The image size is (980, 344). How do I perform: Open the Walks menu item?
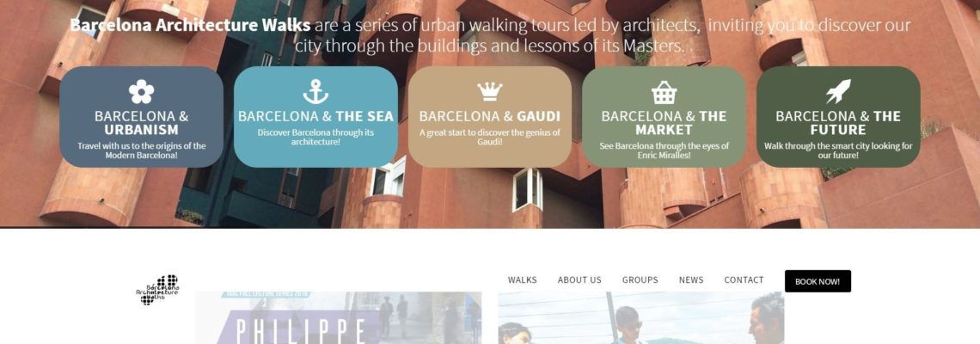[523, 280]
